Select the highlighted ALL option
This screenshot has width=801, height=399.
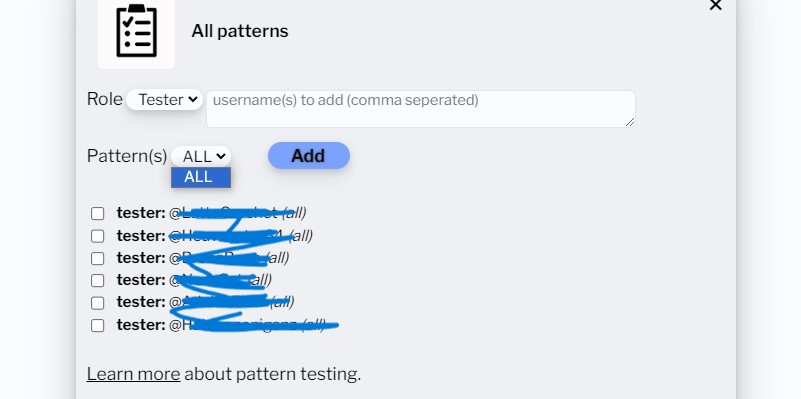pos(201,177)
